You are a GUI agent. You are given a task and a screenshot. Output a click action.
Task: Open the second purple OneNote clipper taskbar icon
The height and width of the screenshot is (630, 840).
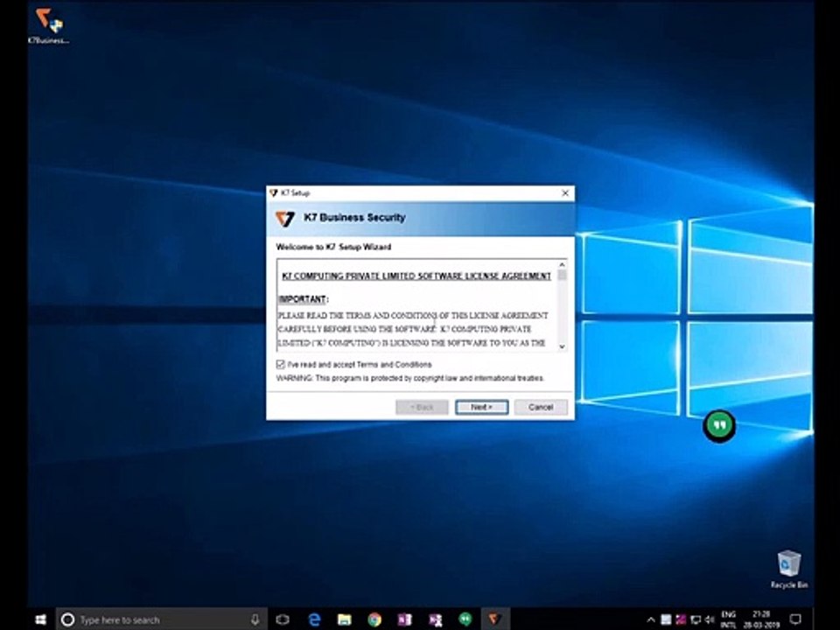click(436, 619)
